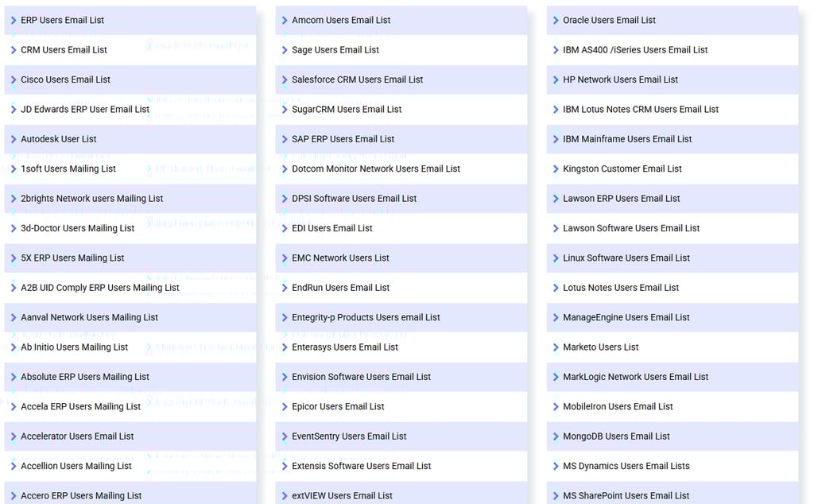The width and height of the screenshot is (814, 504).
Task: Click Amcom Users Email List
Action: 341,20
